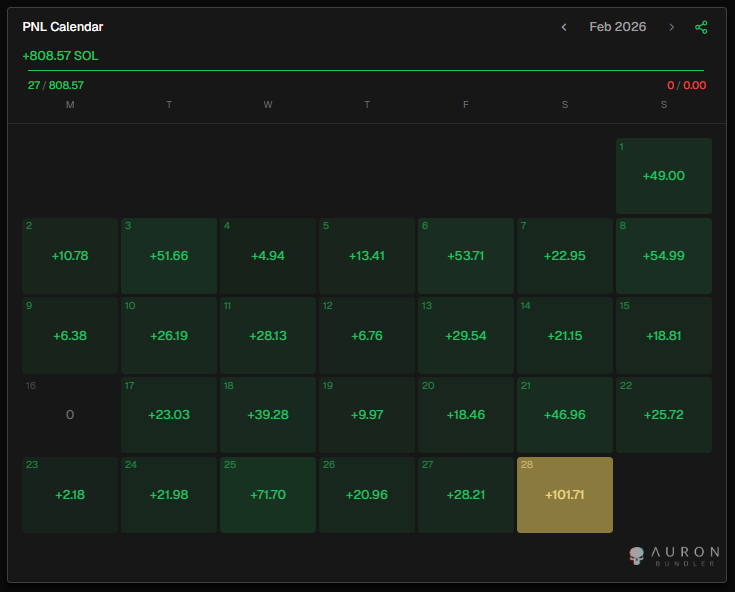Click day 19 showing +9.97
735x592 pixels.
[367, 415]
